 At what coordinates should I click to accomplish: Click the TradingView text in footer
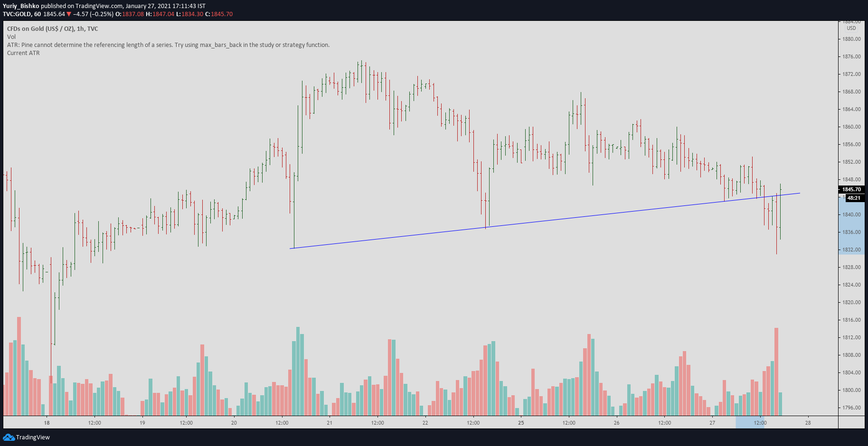pos(33,437)
